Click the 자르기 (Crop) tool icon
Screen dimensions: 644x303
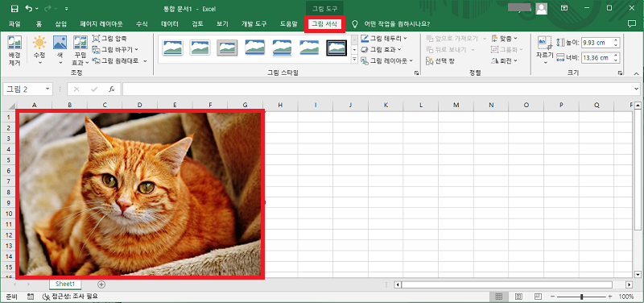tap(545, 43)
